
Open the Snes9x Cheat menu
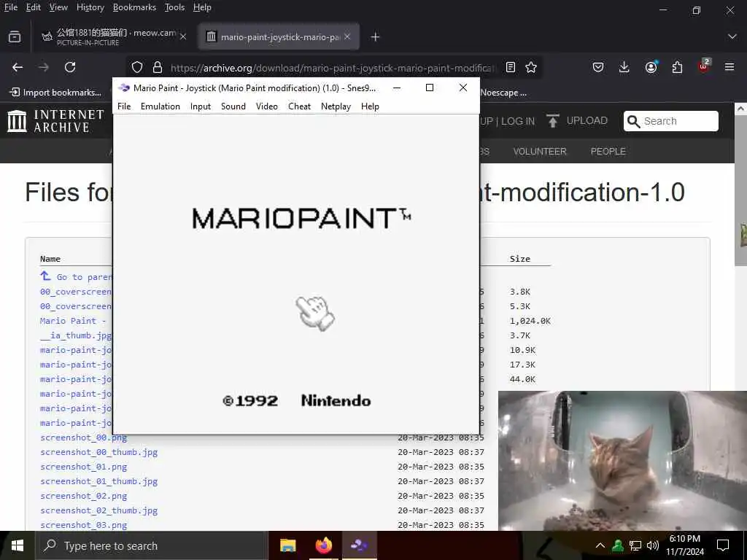tap(299, 106)
